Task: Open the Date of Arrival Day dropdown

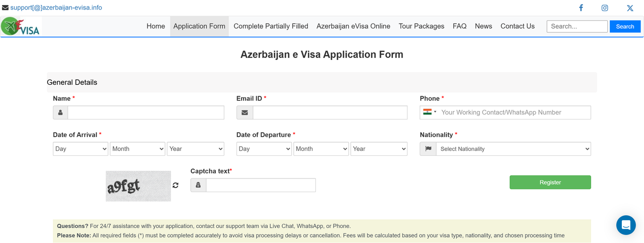Action: 80,149
